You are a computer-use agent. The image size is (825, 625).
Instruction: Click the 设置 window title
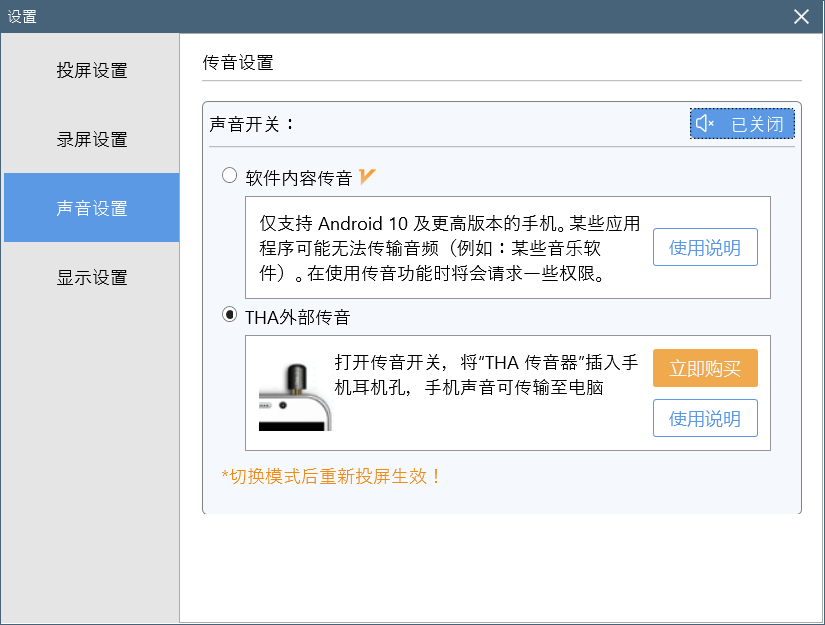tap(22, 16)
